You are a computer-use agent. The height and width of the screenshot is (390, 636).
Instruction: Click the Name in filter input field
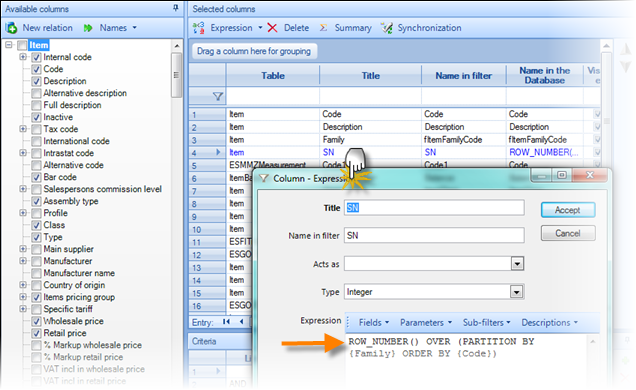[434, 236]
